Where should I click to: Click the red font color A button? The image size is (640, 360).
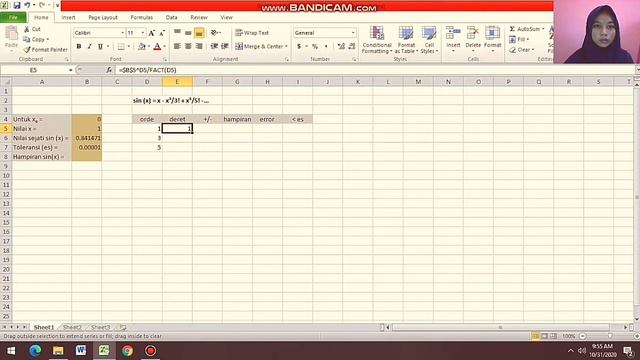[157, 47]
